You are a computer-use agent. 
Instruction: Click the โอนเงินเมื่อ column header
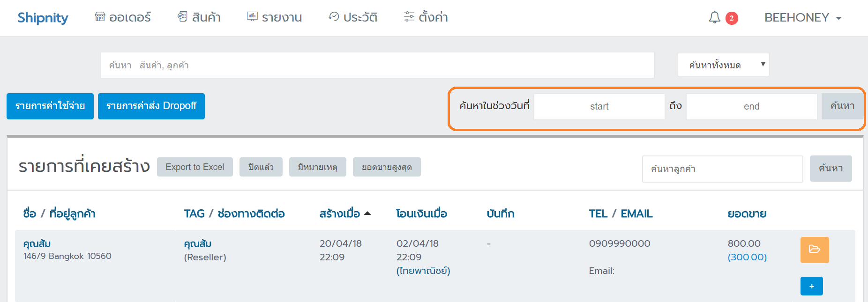421,214
